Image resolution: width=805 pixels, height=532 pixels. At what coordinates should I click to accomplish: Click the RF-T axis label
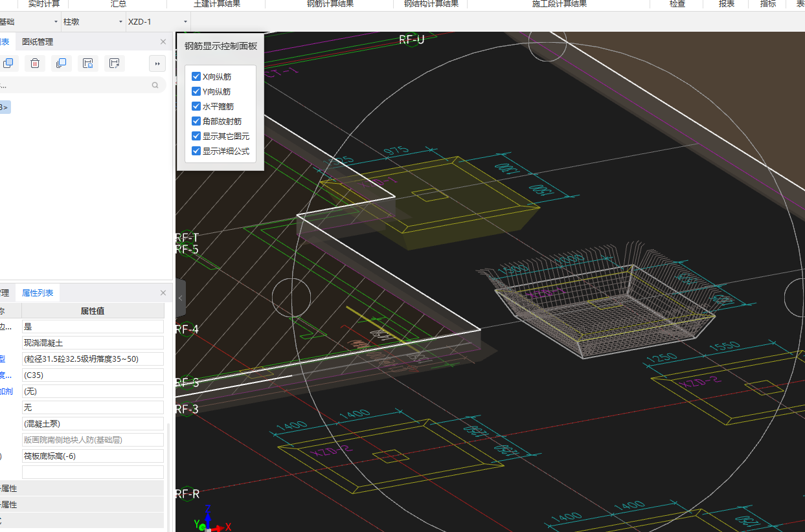point(187,238)
